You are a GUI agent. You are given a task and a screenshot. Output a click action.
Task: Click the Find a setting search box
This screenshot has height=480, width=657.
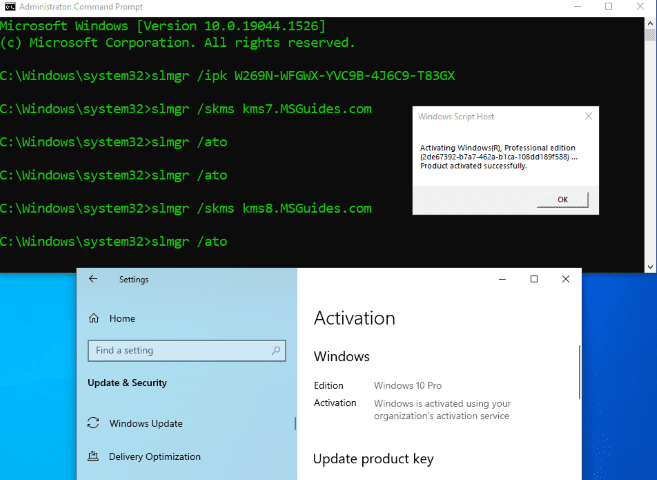(x=187, y=351)
